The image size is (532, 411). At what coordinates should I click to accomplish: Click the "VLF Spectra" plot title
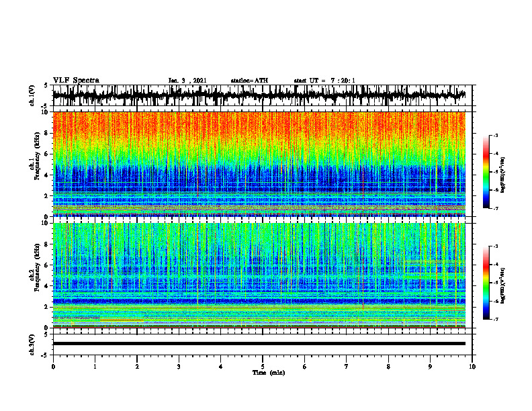click(76, 81)
